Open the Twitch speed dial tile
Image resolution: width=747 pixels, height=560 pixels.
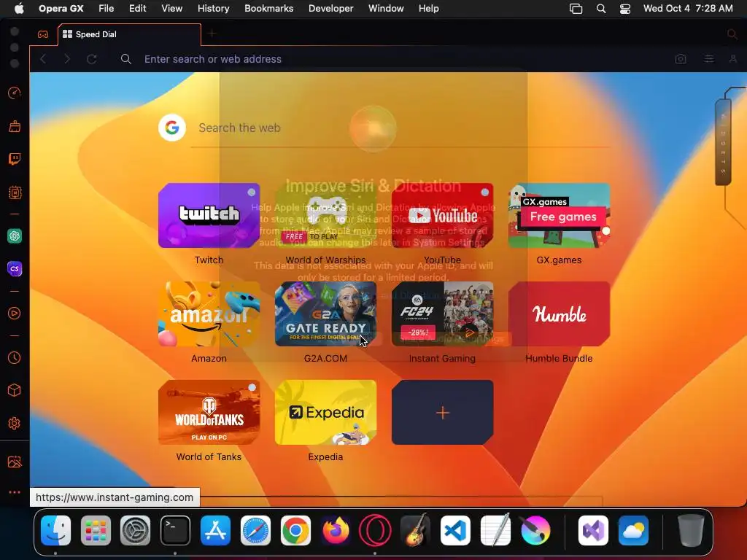[x=209, y=216]
